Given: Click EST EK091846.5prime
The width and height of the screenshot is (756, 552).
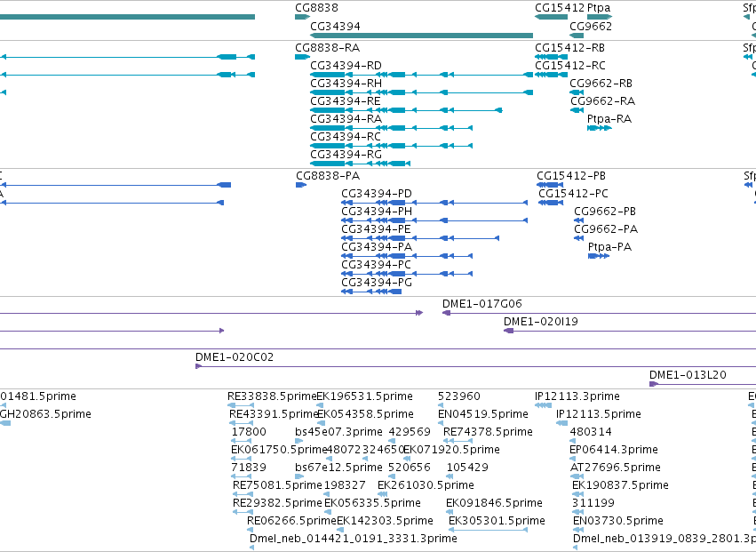Looking at the screenshot, I should (494, 503).
